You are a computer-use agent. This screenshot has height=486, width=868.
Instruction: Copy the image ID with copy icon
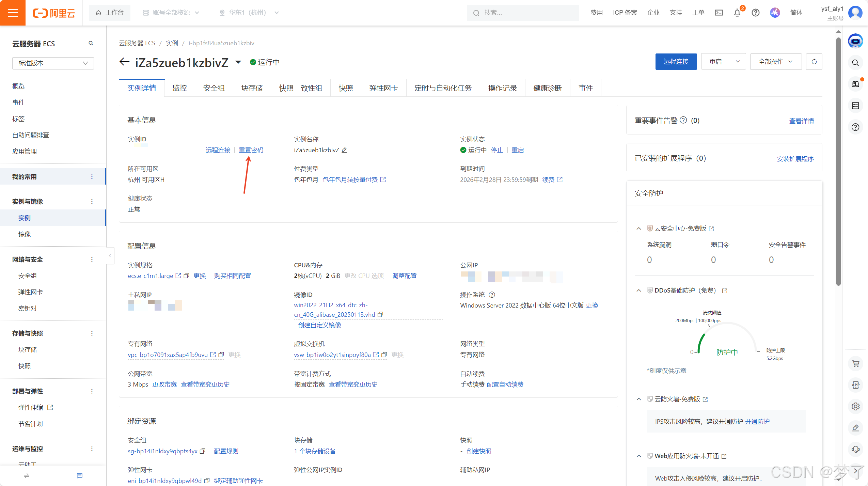pos(381,314)
